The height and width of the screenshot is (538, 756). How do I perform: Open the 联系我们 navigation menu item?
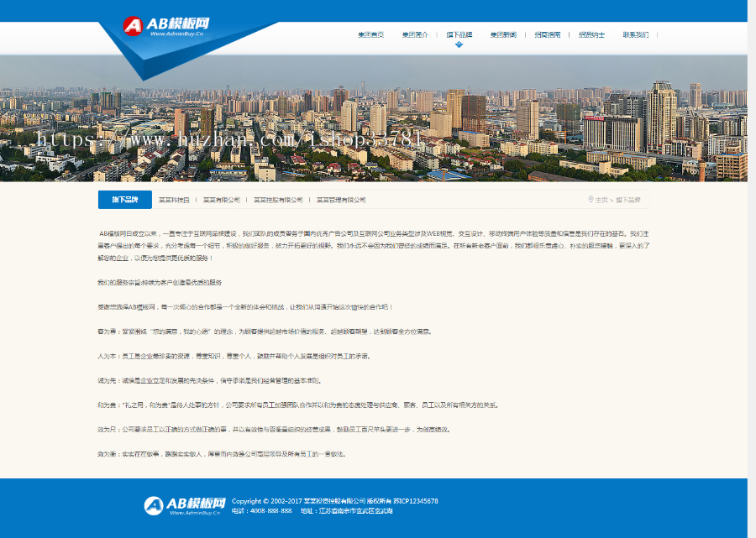click(636, 35)
